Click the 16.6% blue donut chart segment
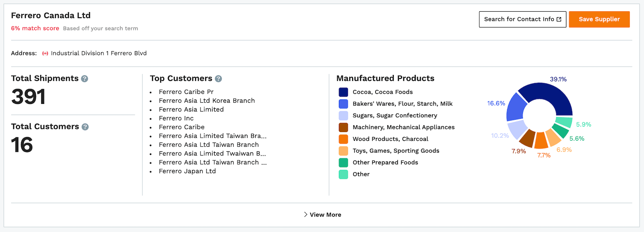The image size is (644, 232). coord(516,108)
